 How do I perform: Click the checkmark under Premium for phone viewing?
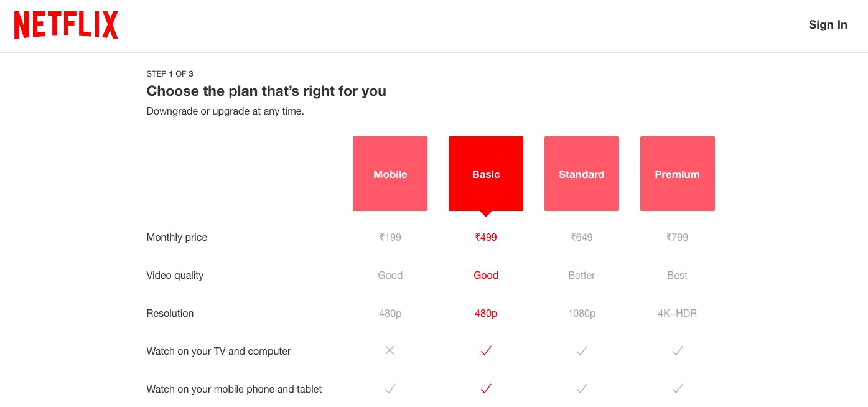677,388
